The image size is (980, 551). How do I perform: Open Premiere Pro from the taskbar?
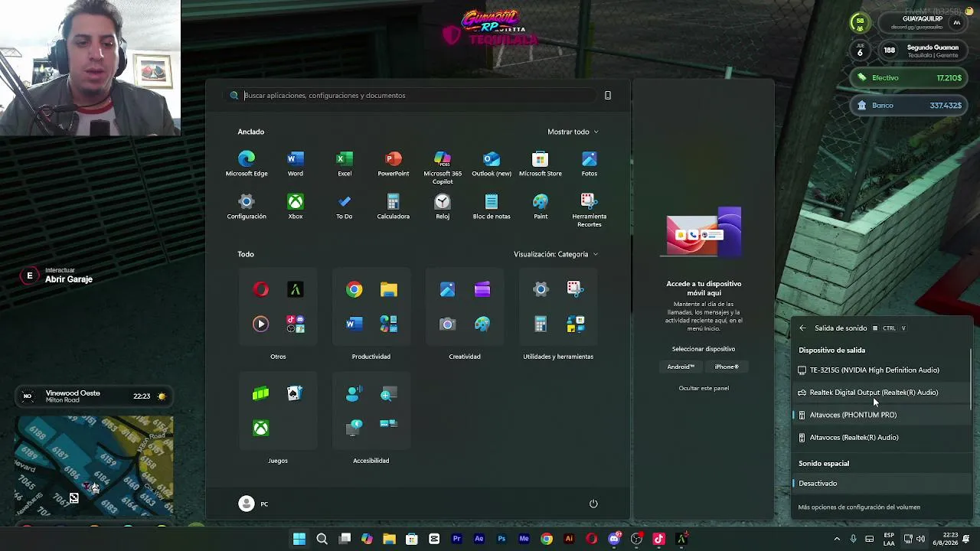456,539
